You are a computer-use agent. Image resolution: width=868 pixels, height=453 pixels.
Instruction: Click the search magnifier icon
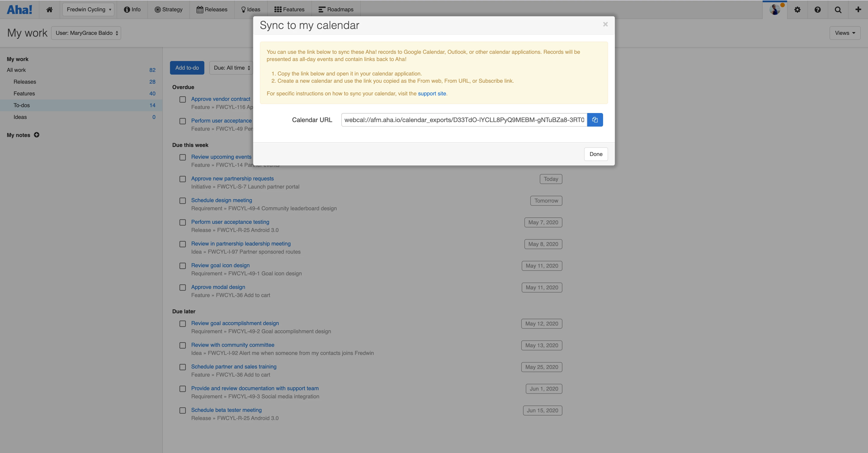[838, 9]
